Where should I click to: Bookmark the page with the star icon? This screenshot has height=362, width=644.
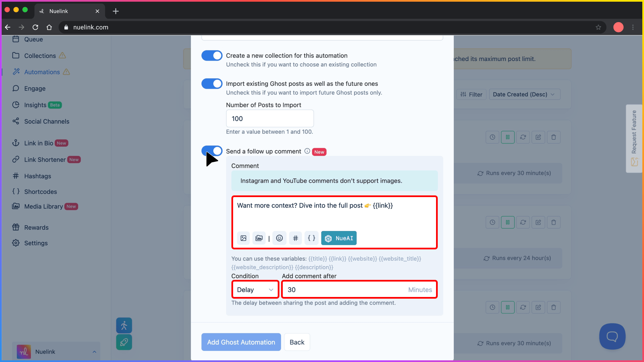[598, 27]
